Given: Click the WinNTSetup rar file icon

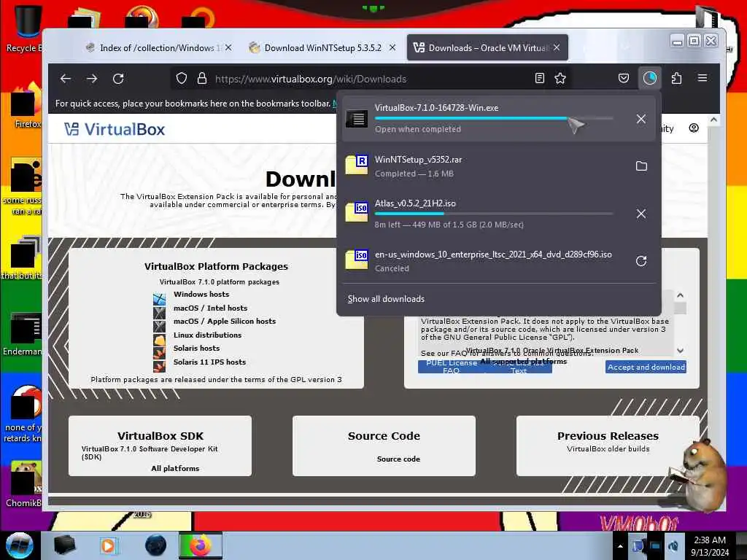Looking at the screenshot, I should 357,166.
